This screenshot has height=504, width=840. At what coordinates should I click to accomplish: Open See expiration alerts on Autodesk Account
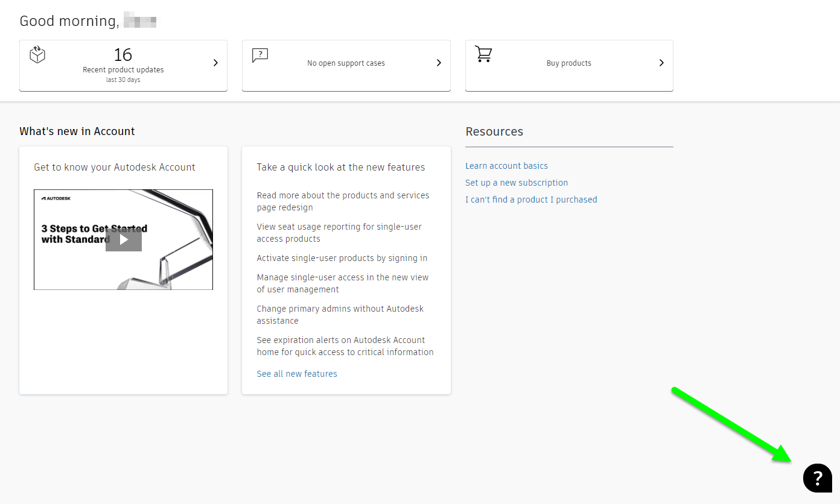pyautogui.click(x=345, y=346)
